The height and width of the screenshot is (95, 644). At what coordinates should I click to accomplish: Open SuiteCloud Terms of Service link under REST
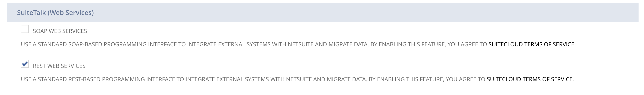point(530,79)
